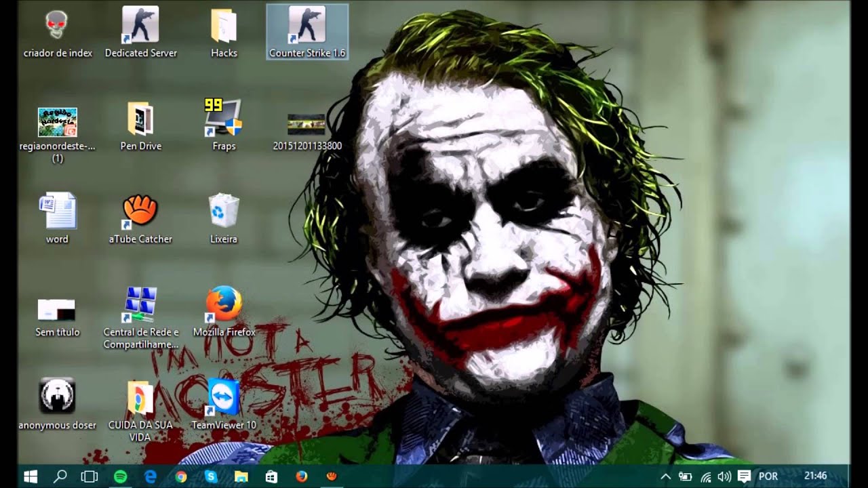Viewport: 868px width, 488px height.
Task: Open Google Chrome from the taskbar
Action: (x=181, y=476)
